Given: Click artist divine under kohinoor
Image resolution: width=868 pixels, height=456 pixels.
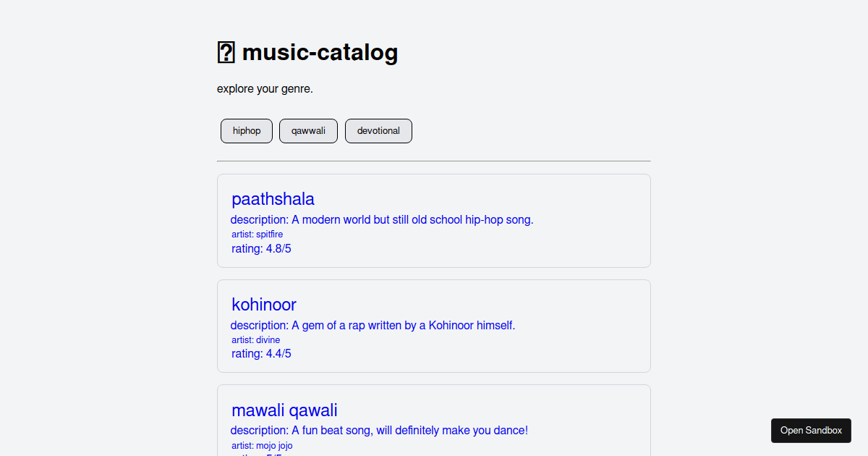Looking at the screenshot, I should (255, 339).
